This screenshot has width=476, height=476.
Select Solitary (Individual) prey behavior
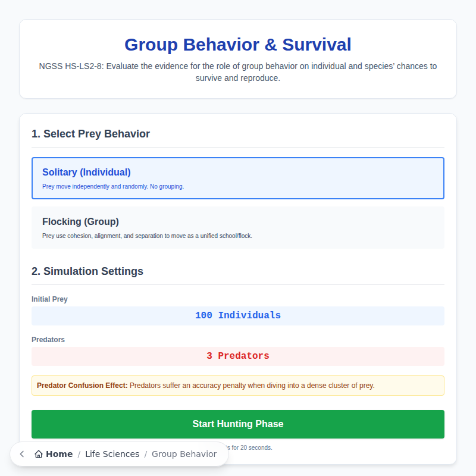(237, 178)
